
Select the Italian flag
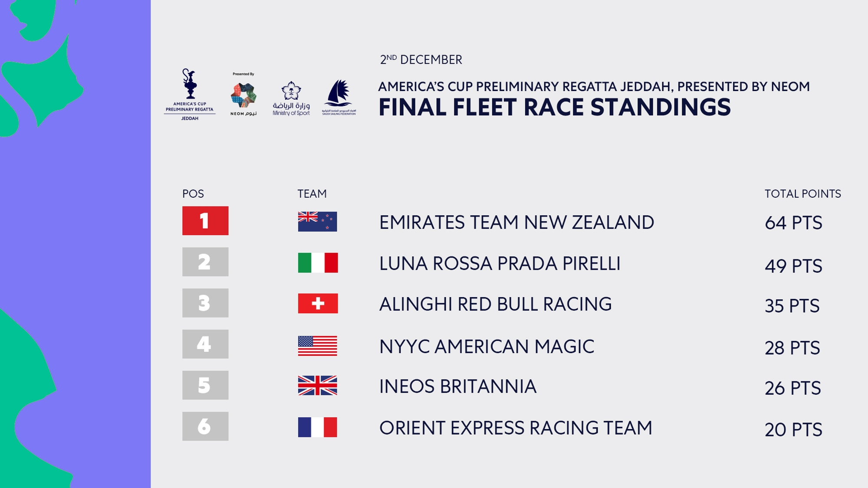pos(318,263)
